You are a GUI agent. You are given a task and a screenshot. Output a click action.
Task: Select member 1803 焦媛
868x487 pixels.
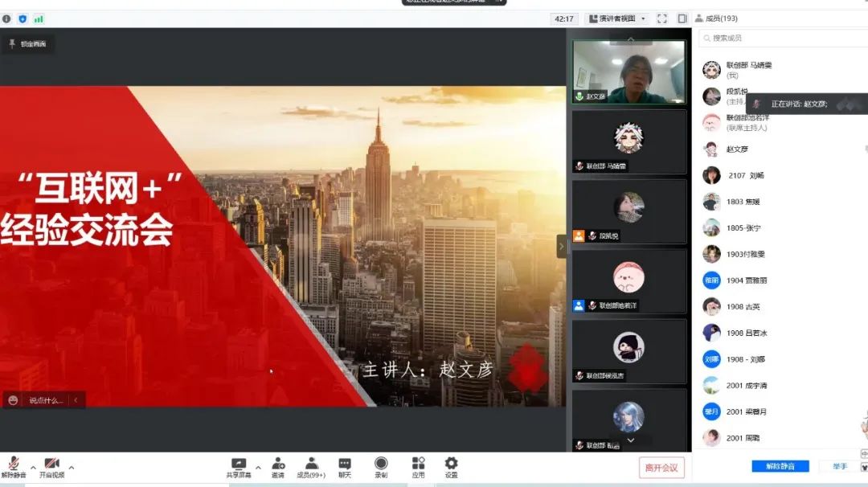click(782, 202)
